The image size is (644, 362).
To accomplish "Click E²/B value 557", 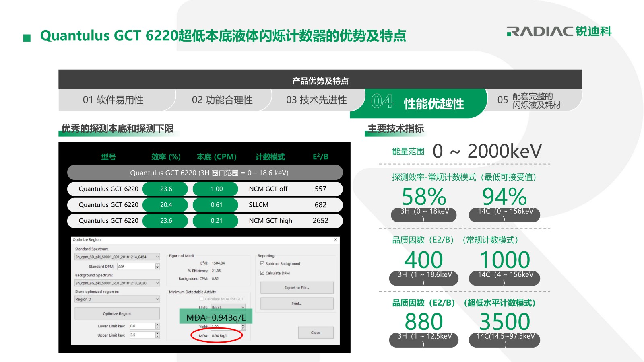I will click(x=320, y=189).
